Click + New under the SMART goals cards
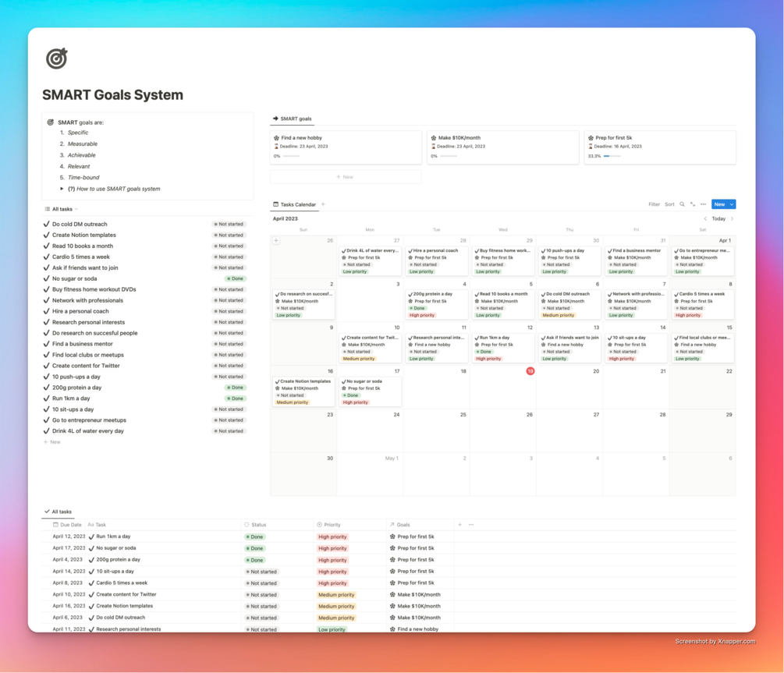The width and height of the screenshot is (784, 673). click(346, 177)
